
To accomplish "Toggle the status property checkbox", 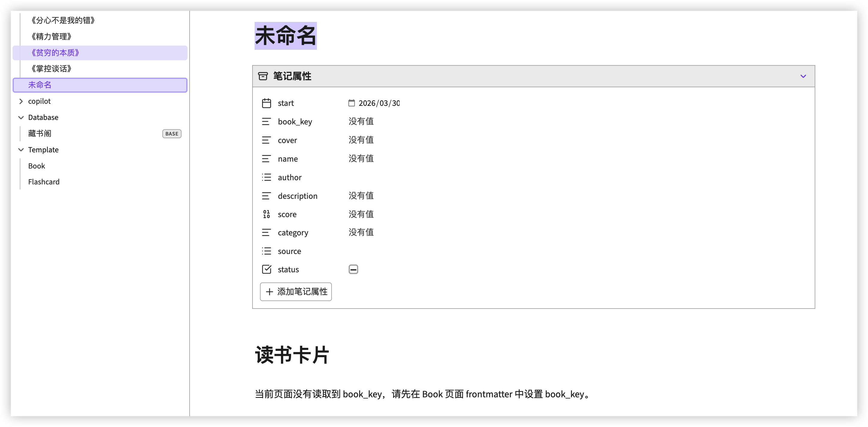I will 353,270.
